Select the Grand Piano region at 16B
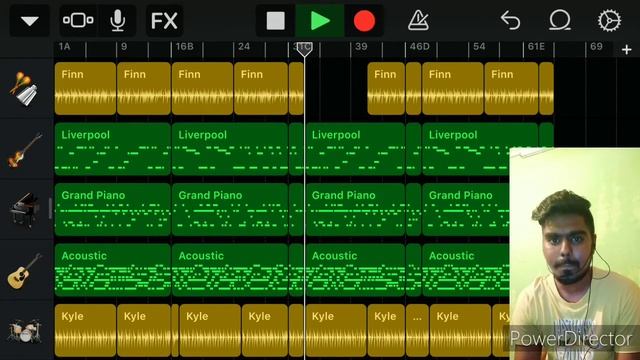The height and width of the screenshot is (360, 640). click(230, 209)
